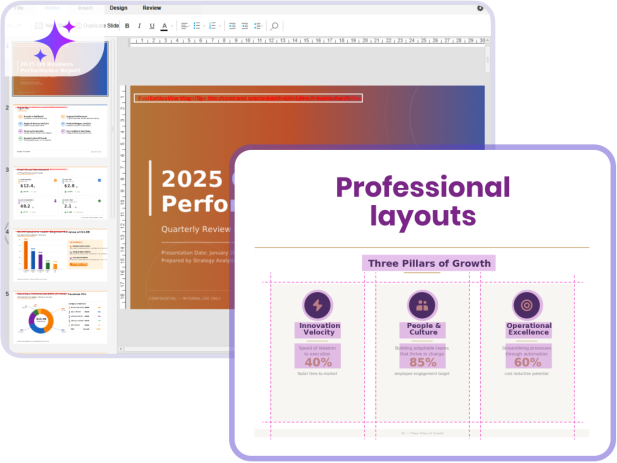Select slide 1 thumbnail, Performance Report
The image size is (617, 463).
pyautogui.click(x=60, y=69)
